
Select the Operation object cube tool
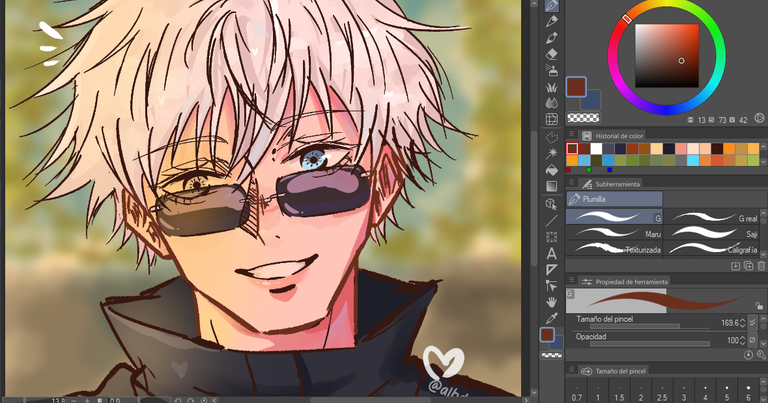tap(552, 204)
